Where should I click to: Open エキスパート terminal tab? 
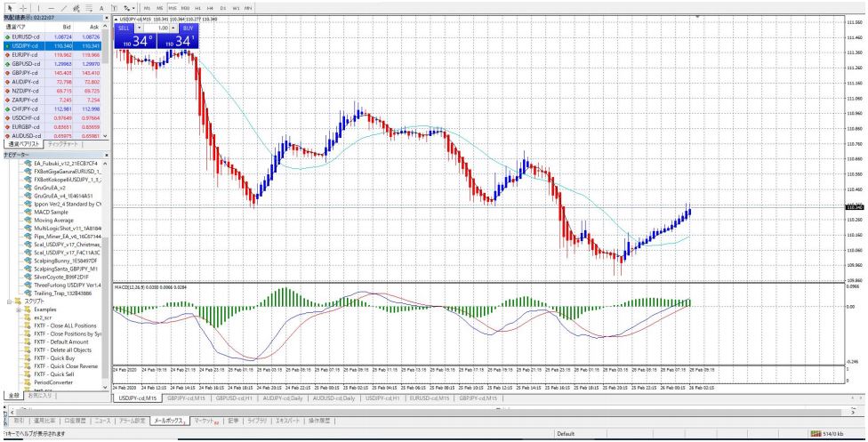tap(288, 421)
